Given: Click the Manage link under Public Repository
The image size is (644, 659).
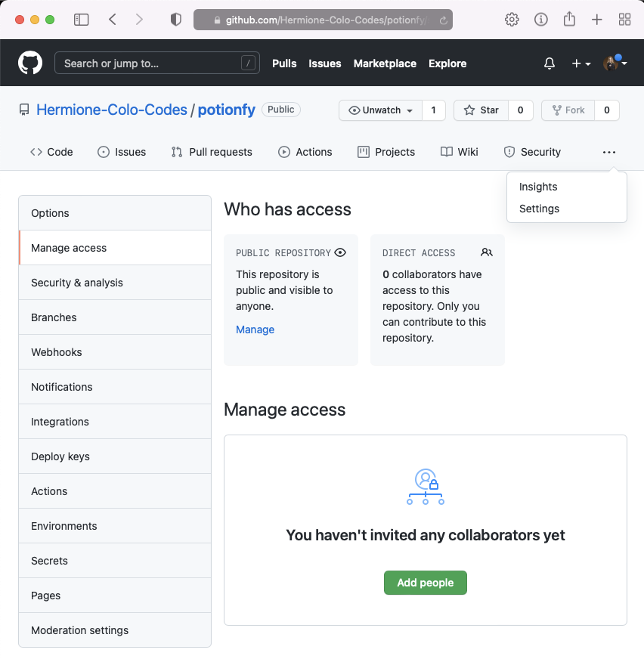Looking at the screenshot, I should point(255,329).
